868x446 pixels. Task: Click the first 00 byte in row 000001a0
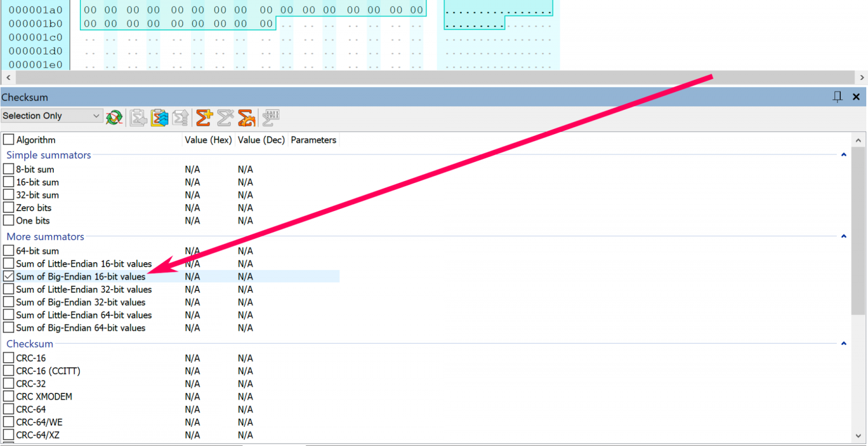coord(90,10)
